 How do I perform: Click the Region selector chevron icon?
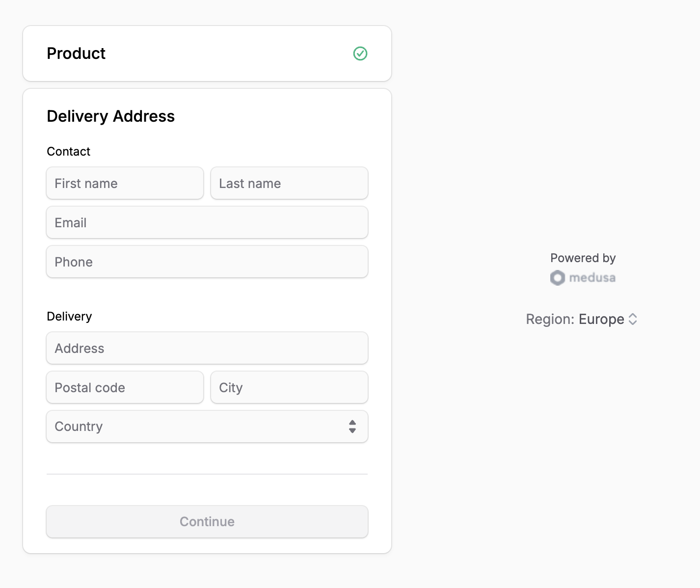(633, 319)
